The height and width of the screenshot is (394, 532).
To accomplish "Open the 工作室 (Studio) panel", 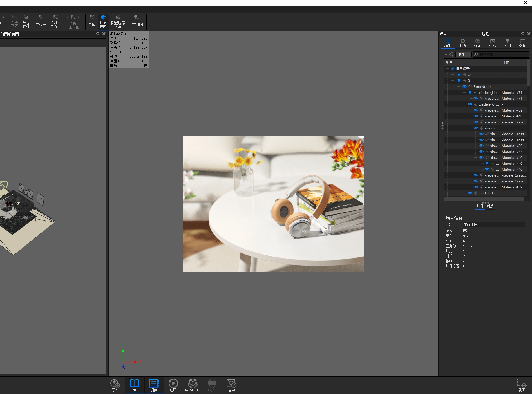I will pos(41,22).
